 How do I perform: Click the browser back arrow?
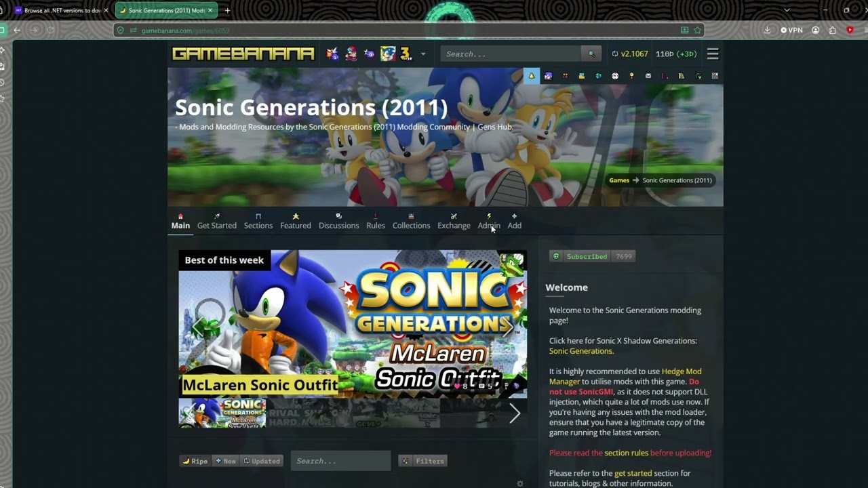pyautogui.click(x=17, y=30)
